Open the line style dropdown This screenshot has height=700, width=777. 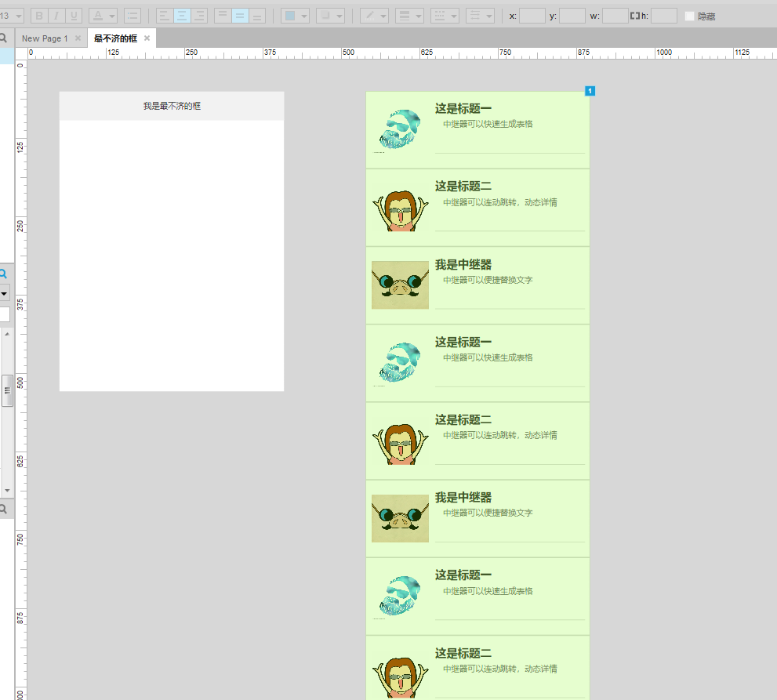pos(452,14)
